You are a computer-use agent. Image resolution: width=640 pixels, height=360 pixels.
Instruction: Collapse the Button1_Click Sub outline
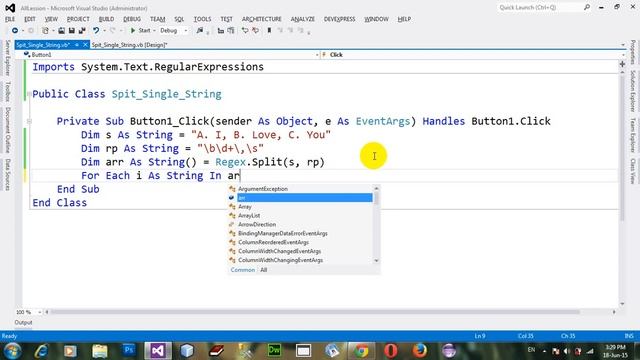pyautogui.click(x=29, y=121)
